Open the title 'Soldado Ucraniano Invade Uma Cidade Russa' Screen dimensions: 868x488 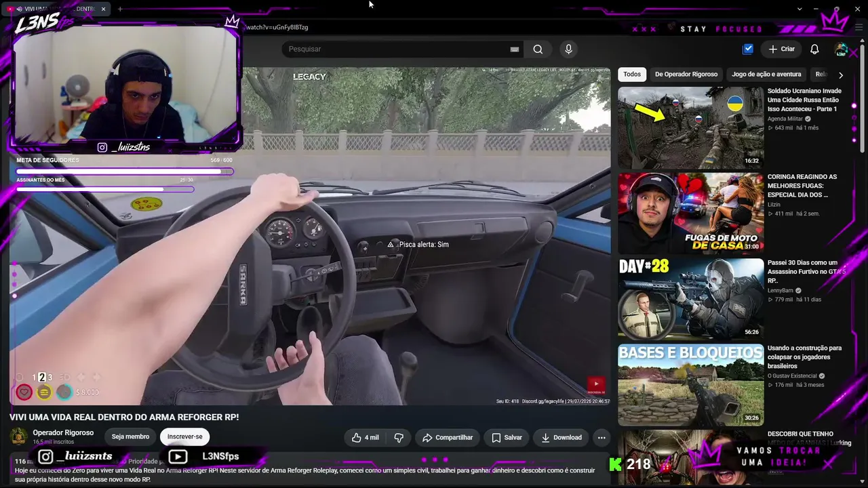tap(805, 100)
